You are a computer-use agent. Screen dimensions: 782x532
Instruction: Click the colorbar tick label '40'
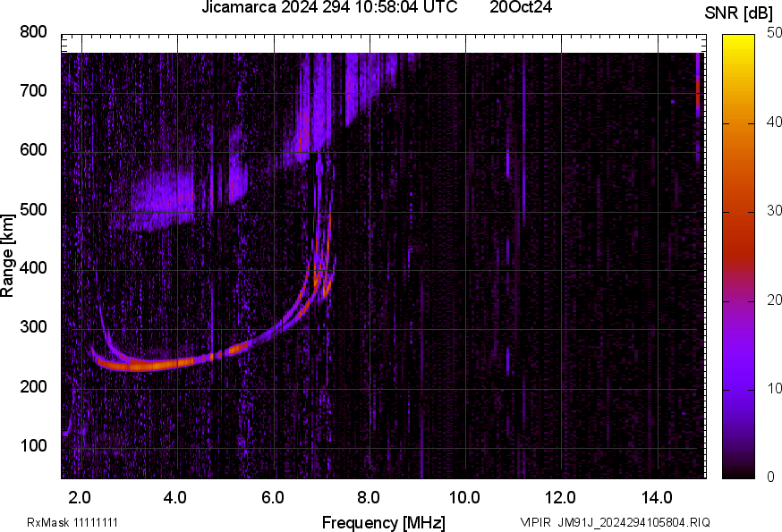pos(774,122)
